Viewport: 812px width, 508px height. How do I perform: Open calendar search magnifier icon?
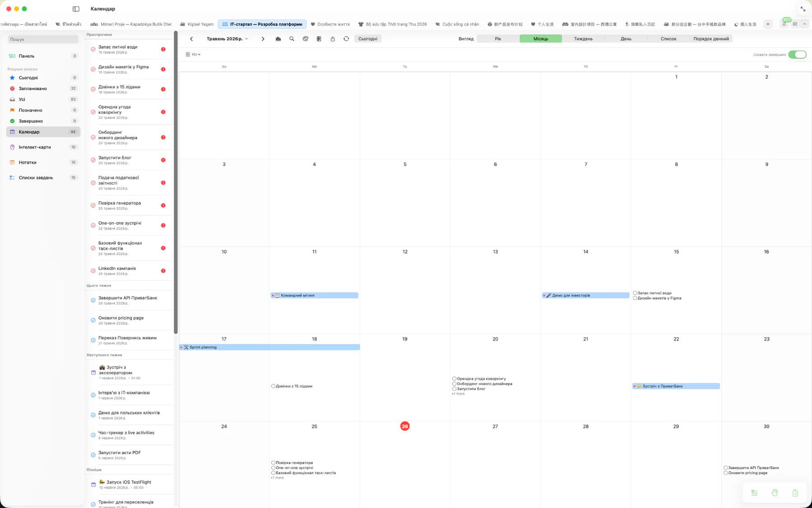click(x=292, y=39)
